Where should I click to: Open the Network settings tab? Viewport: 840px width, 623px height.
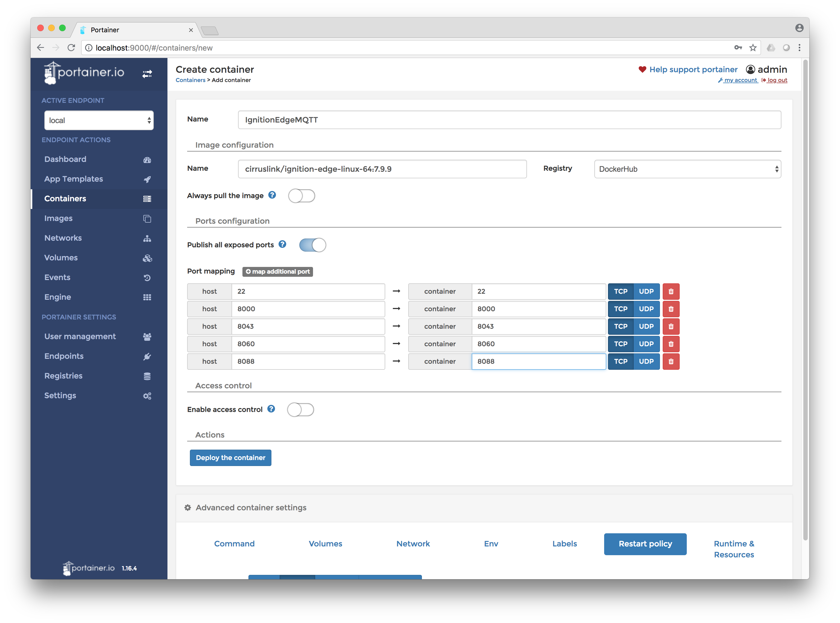(413, 544)
